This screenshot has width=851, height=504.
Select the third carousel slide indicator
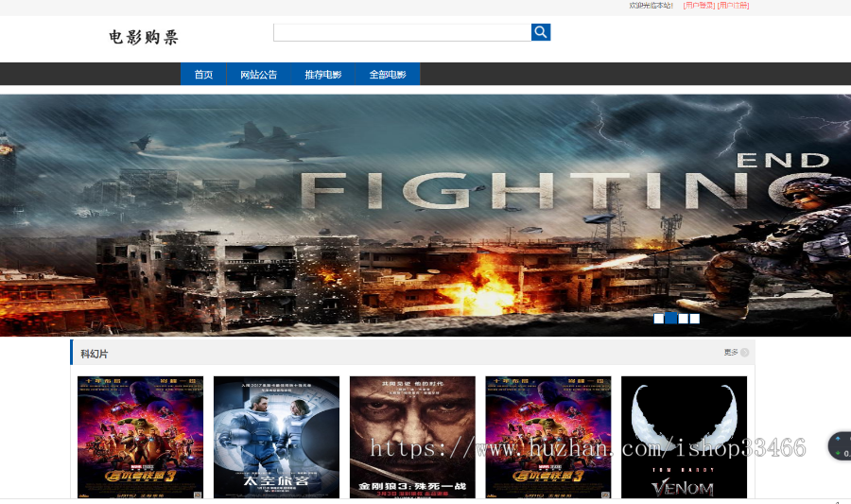684,319
